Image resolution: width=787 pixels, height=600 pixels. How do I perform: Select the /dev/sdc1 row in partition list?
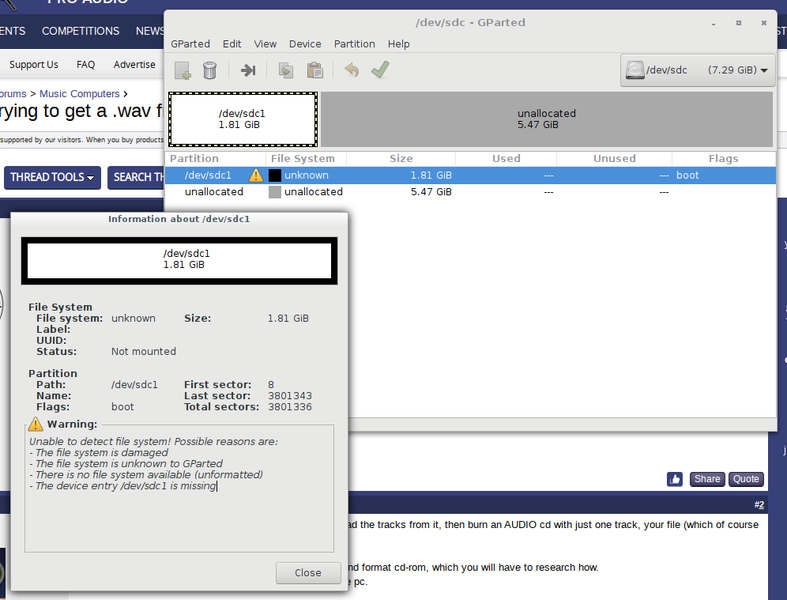click(470, 175)
